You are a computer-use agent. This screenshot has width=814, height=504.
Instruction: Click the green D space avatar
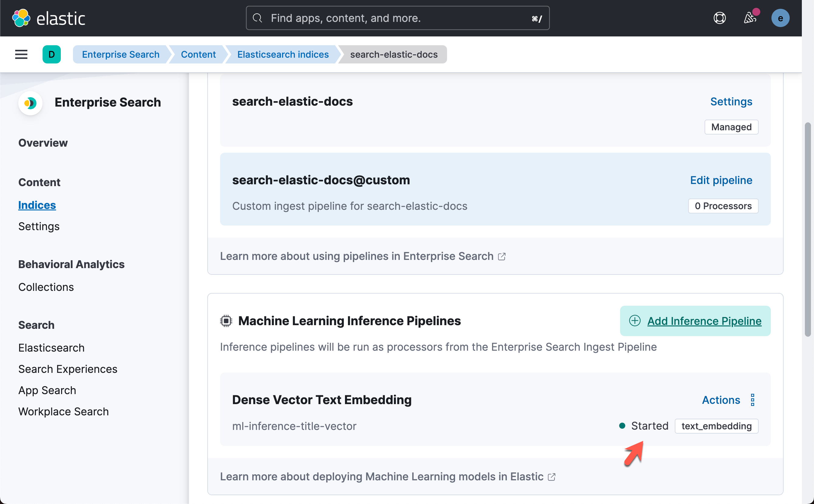click(x=51, y=54)
